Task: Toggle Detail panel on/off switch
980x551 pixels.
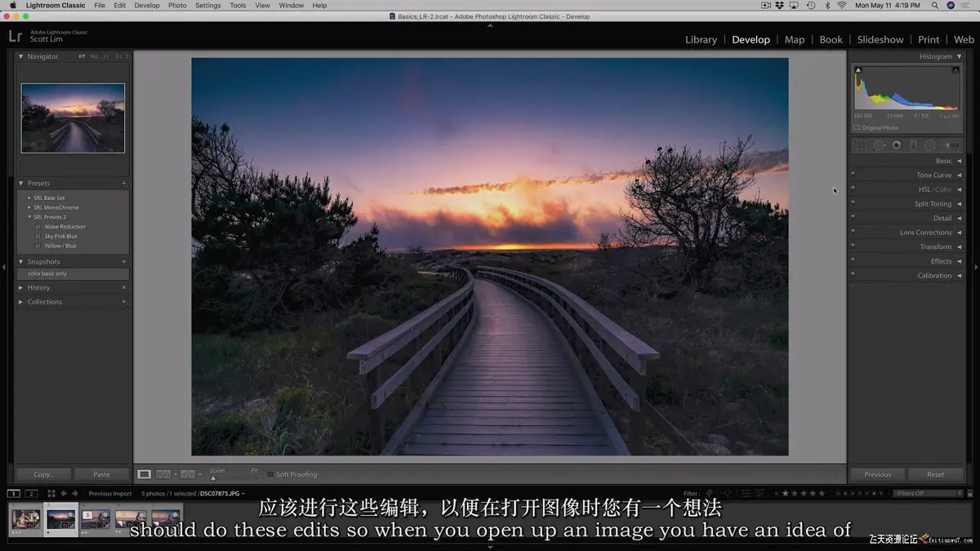Action: coord(853,218)
